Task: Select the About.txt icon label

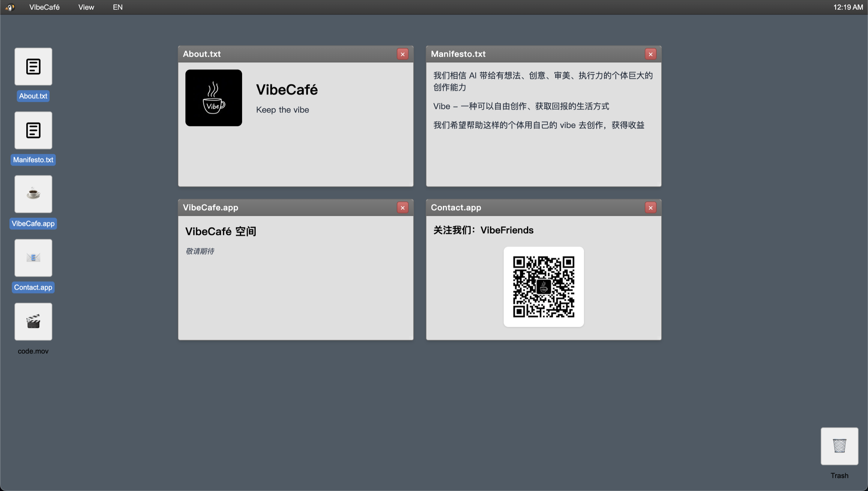Action: 33,96
